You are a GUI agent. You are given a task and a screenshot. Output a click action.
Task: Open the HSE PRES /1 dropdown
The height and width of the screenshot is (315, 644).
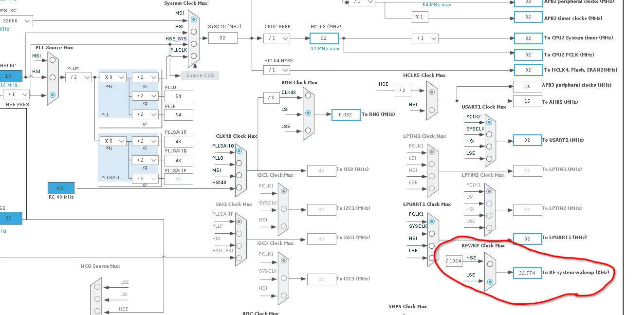tap(16, 94)
